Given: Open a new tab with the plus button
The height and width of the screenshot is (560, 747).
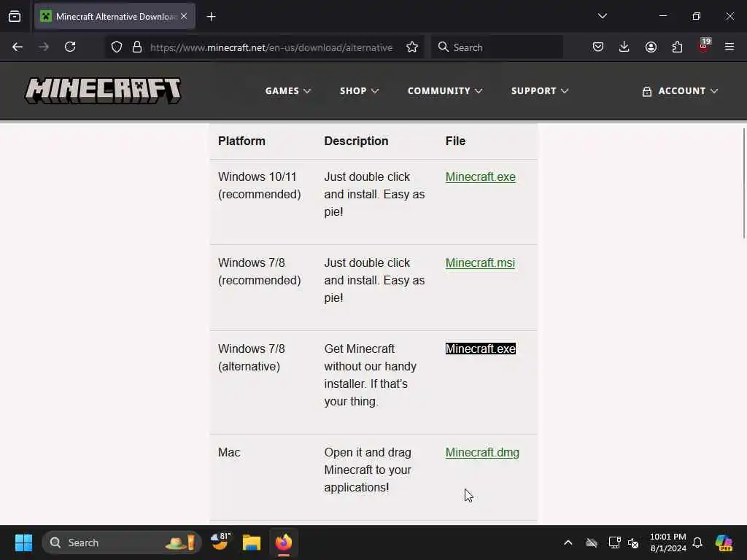Looking at the screenshot, I should click(x=212, y=17).
